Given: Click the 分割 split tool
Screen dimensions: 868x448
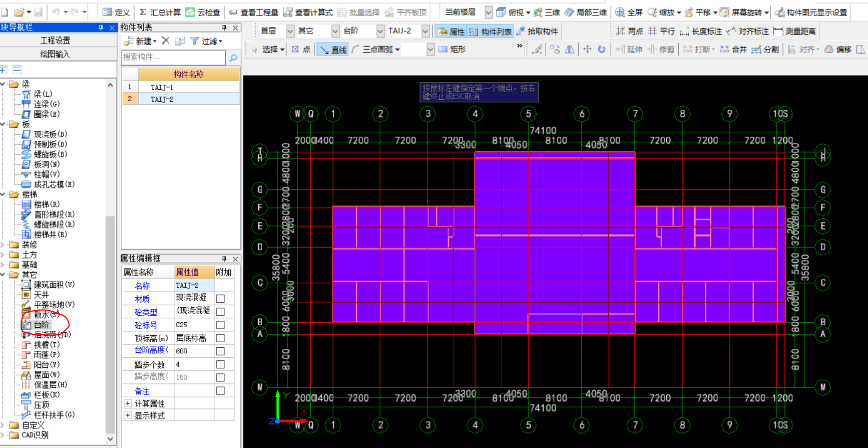Looking at the screenshot, I should point(765,49).
